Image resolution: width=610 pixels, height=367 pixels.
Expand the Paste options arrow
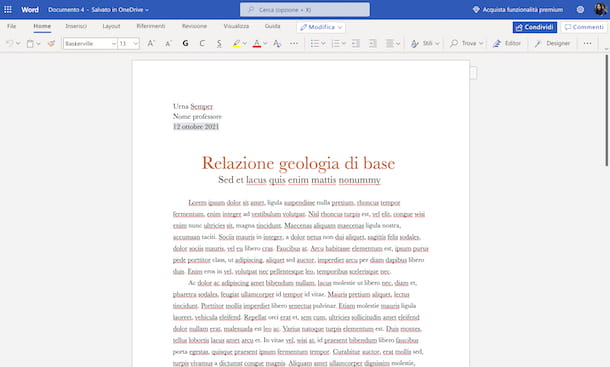pos(38,44)
